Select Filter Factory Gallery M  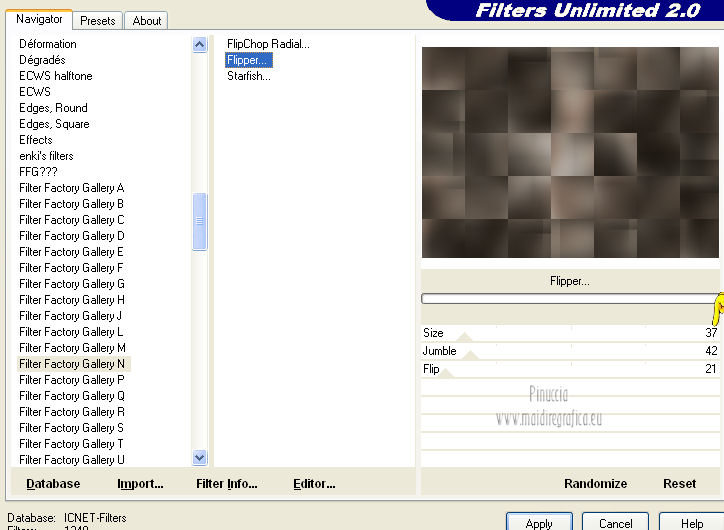[x=72, y=348]
